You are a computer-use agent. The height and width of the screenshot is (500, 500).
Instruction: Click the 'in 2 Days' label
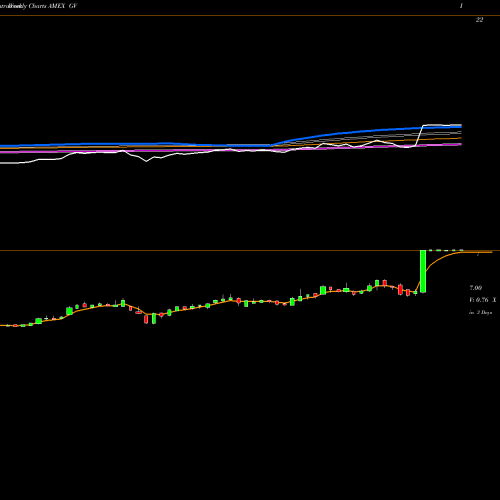click(x=480, y=313)
